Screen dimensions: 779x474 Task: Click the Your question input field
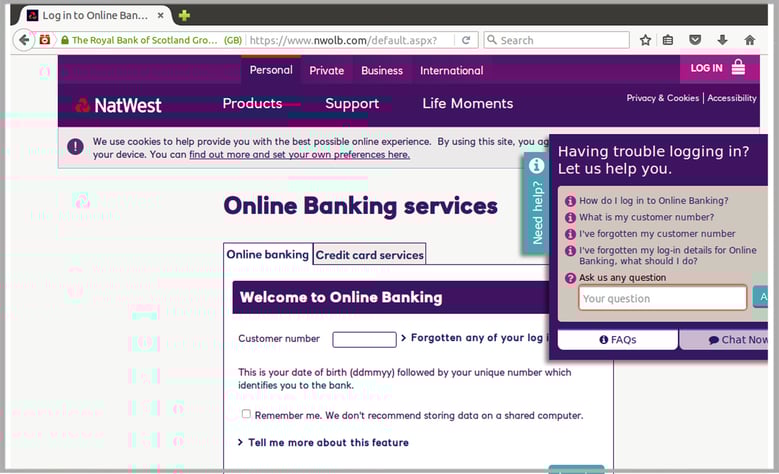tap(663, 298)
